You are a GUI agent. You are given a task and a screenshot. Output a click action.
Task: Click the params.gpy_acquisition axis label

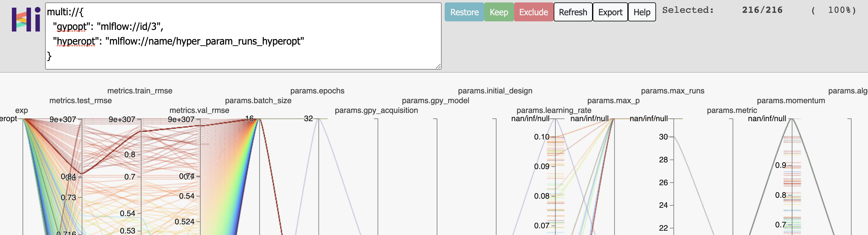point(376,110)
